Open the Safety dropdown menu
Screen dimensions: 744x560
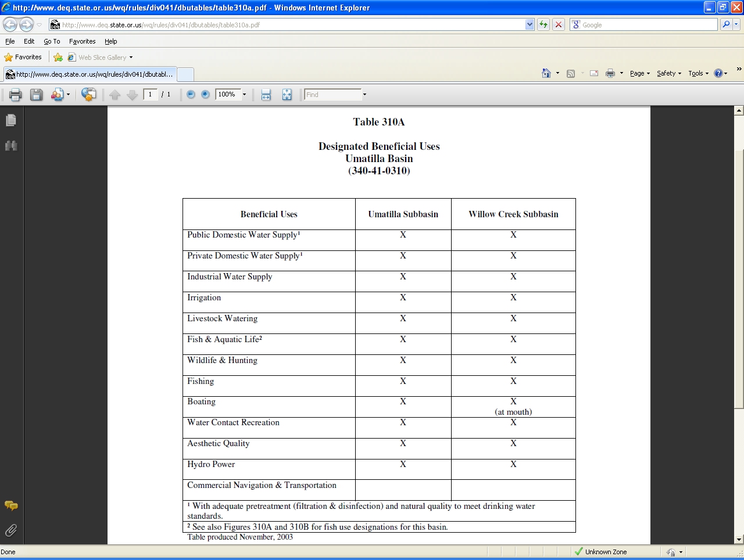[668, 73]
